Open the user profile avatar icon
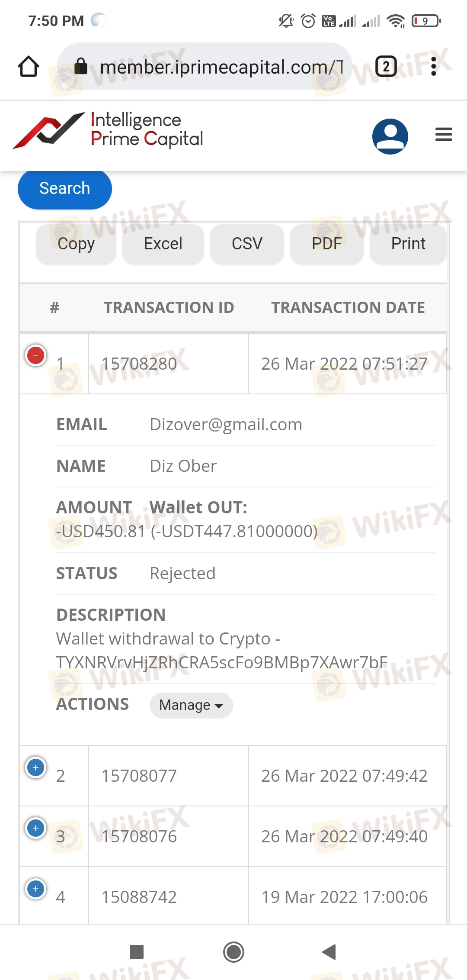 [x=390, y=136]
